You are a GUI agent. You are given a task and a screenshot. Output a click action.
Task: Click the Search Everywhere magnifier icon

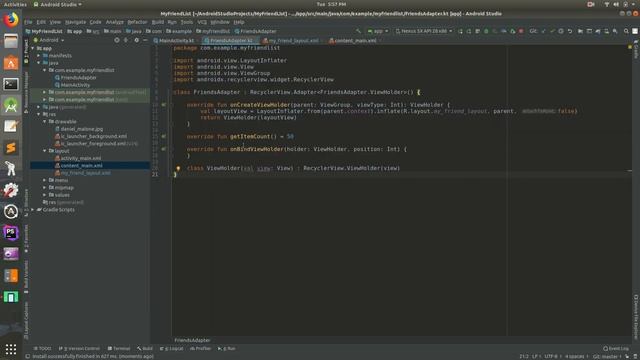point(626,31)
